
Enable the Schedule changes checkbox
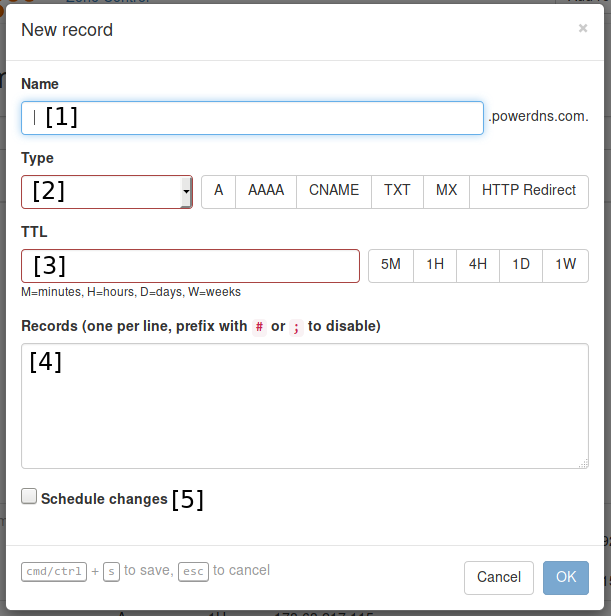click(29, 497)
